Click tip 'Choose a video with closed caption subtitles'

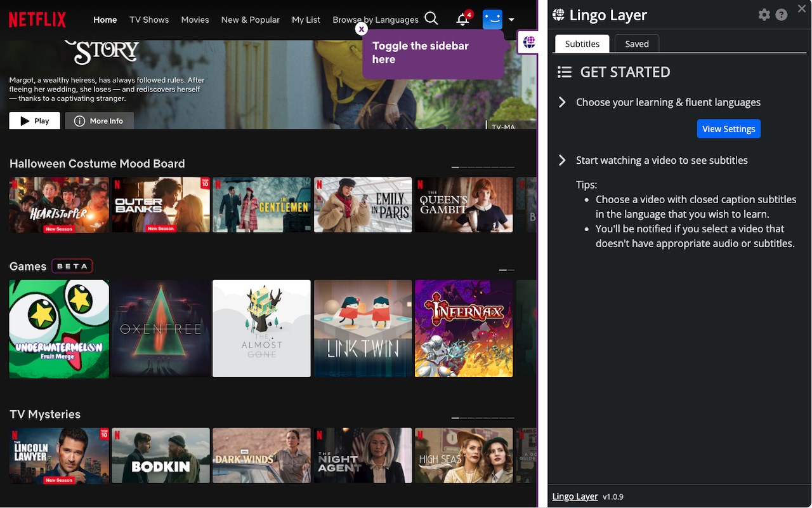point(696,206)
